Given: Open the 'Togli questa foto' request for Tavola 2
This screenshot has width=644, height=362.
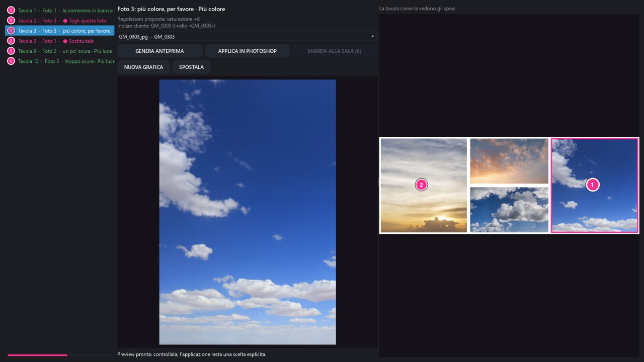Looking at the screenshot, I should [x=60, y=21].
